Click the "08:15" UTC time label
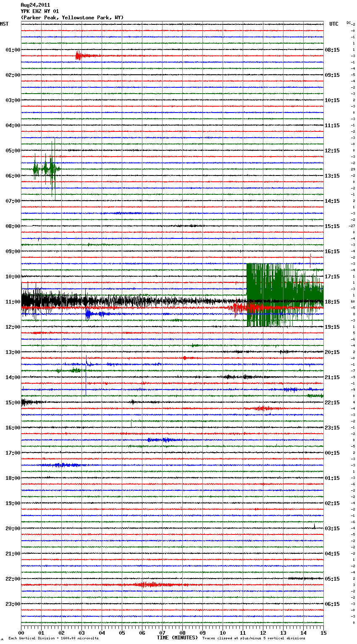The height and width of the screenshot is (644, 357). (x=332, y=50)
